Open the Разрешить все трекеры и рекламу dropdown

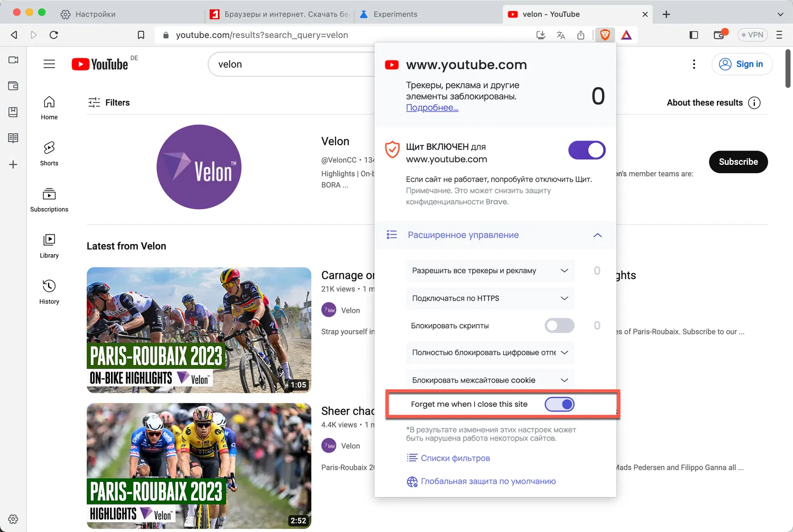click(x=490, y=270)
